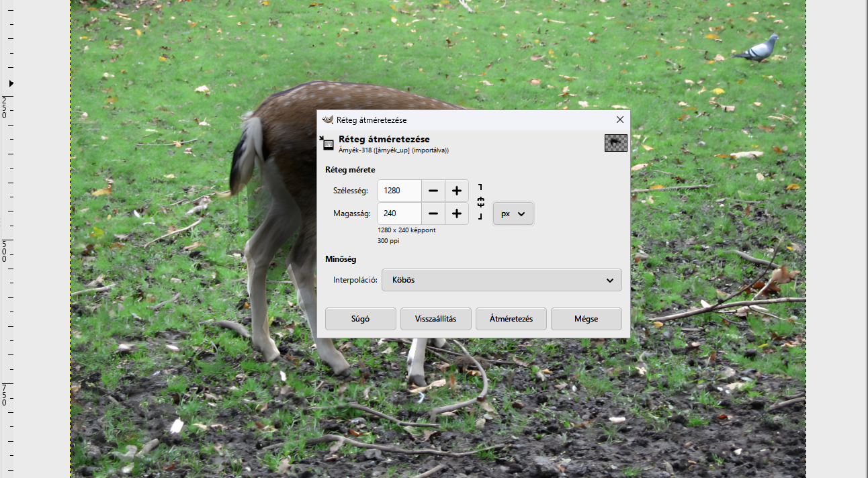Click the layer preview thumbnail in dialog header
This screenshot has width=868, height=478.
click(x=616, y=143)
